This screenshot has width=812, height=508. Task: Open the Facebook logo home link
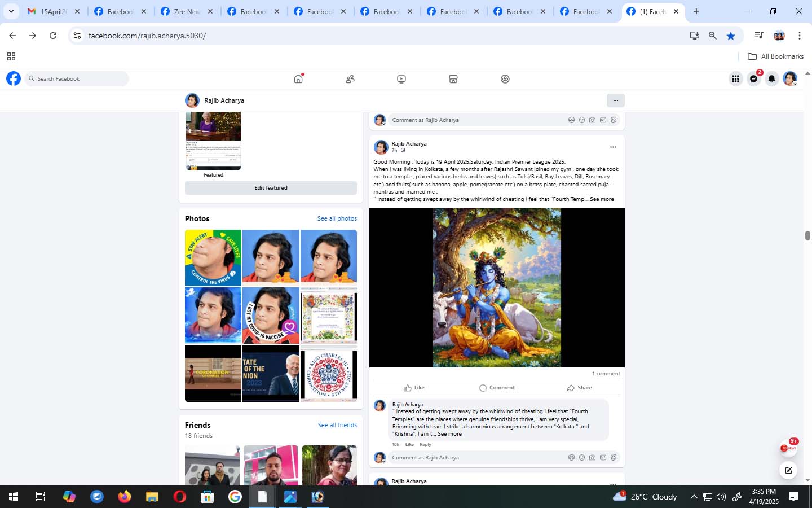click(14, 78)
